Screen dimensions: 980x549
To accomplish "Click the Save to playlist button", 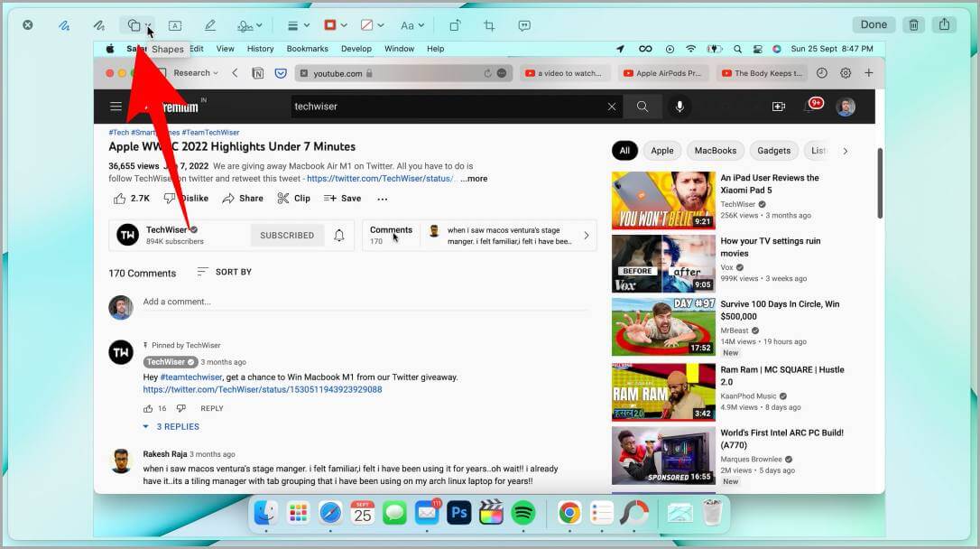I will (343, 199).
